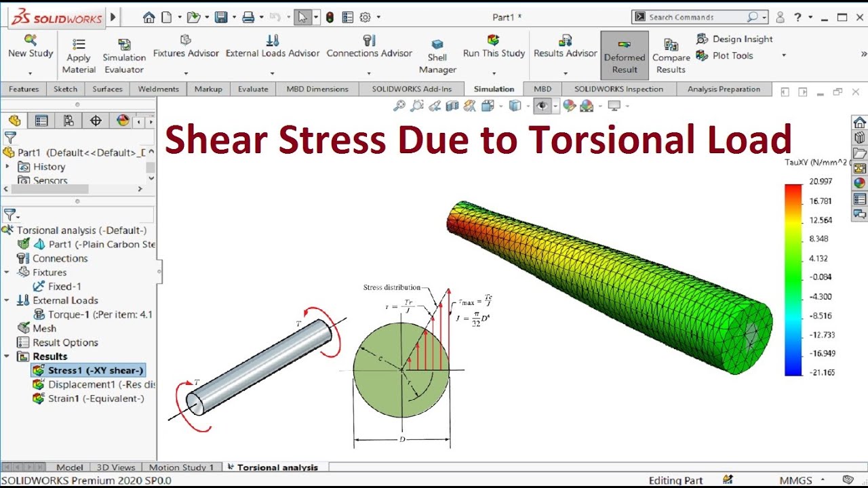Toggle the Hide/Show Items eye button
The width and height of the screenshot is (868, 488).
click(541, 105)
